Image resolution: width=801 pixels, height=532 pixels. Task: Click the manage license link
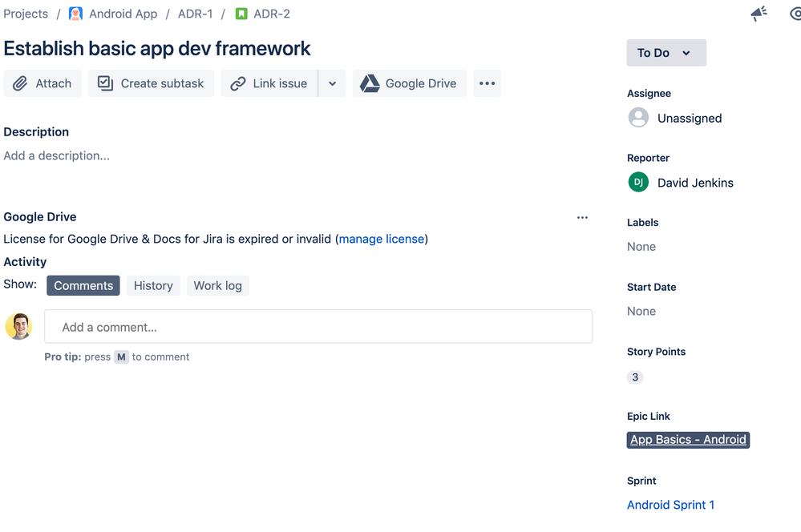(x=382, y=239)
